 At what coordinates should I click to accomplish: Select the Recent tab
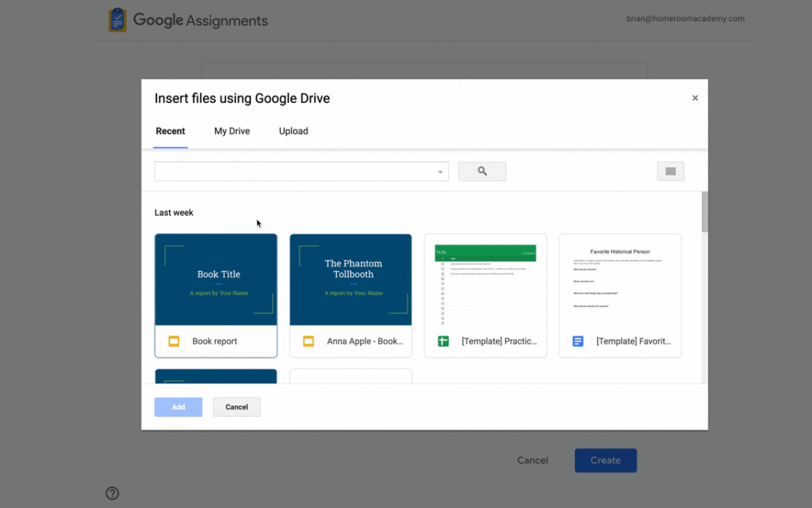(171, 131)
